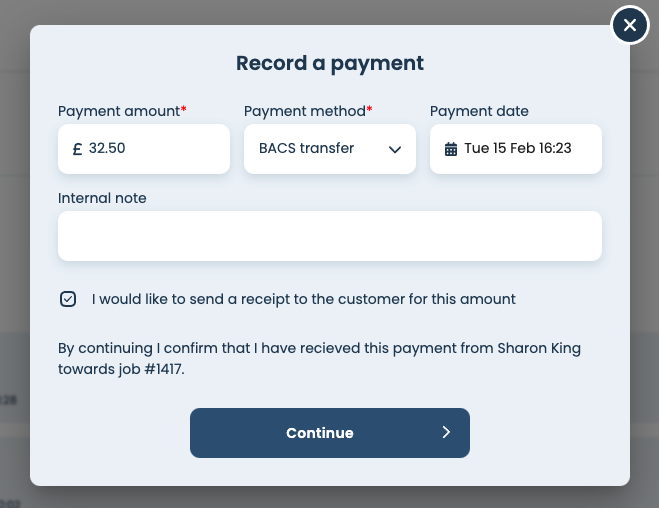
Task: Expand the BACS transfer chevron arrow
Action: [x=395, y=149]
